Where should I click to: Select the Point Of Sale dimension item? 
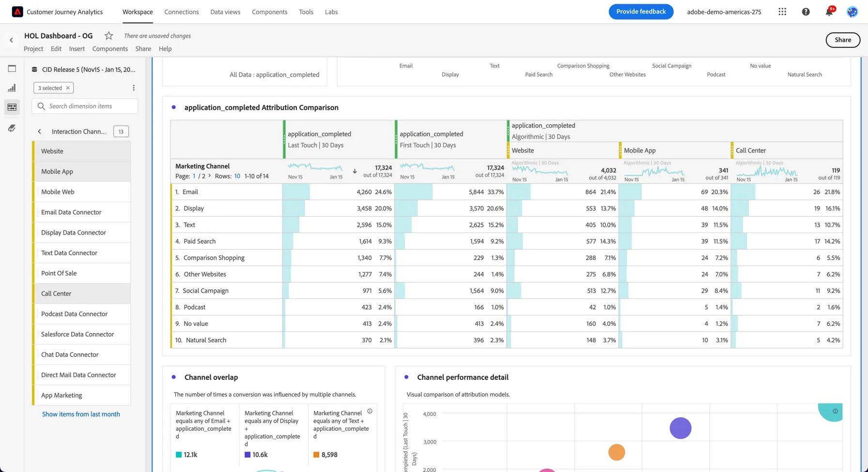click(x=81, y=273)
